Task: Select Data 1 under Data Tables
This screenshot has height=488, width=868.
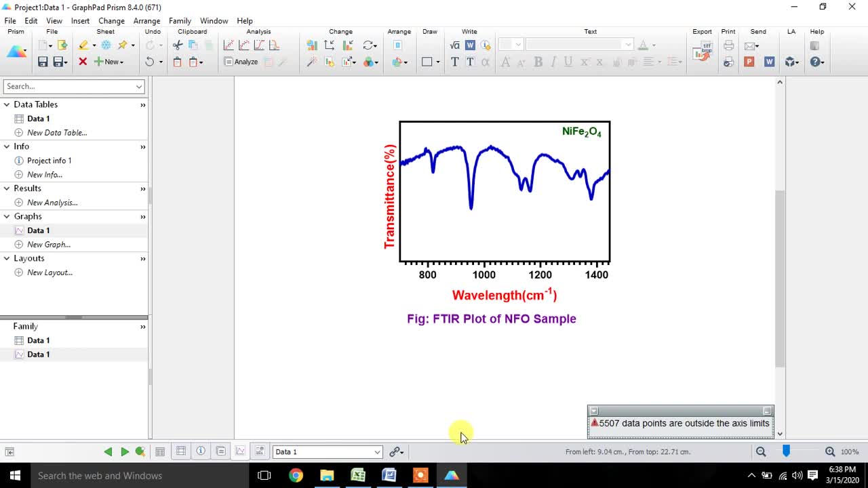Action: click(38, 119)
